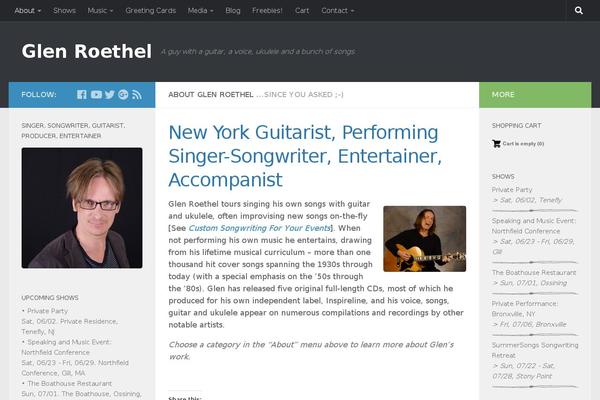Open the Twitter follow icon
This screenshot has height=400, width=600.
click(x=110, y=95)
